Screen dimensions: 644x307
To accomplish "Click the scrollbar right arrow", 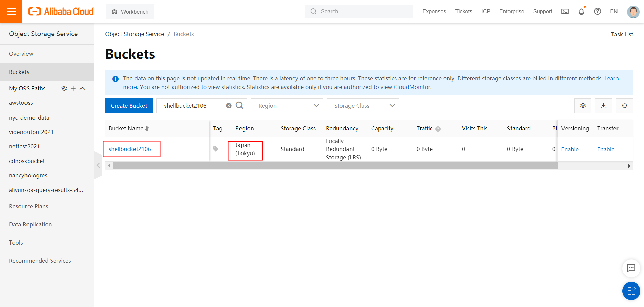I will 629,166.
